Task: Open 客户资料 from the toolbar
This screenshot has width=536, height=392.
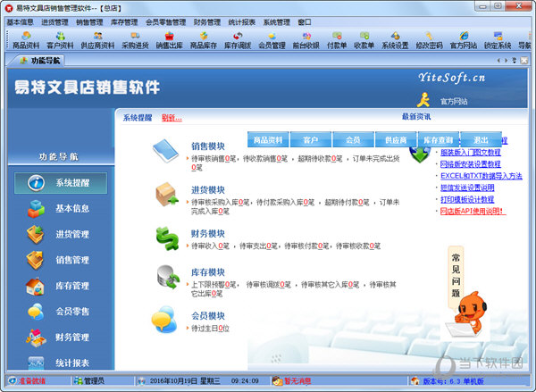Action: coord(60,40)
